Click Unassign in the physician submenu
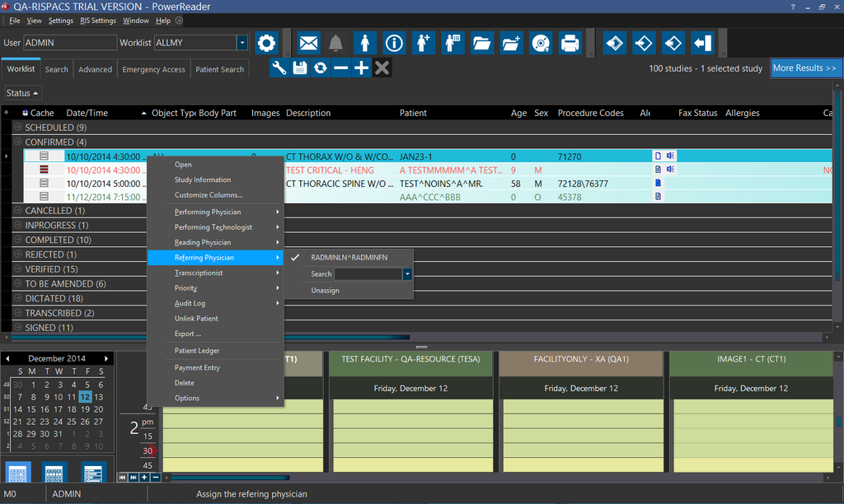The width and height of the screenshot is (844, 504). 325,291
